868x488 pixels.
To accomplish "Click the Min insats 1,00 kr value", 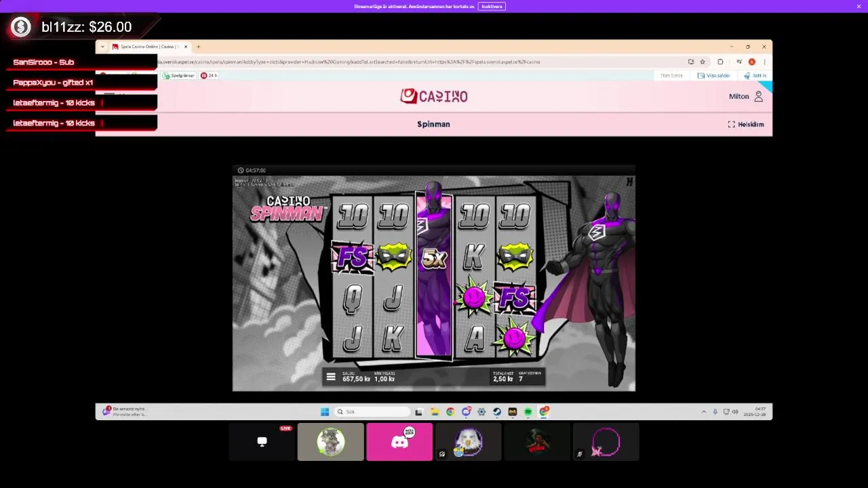I will pos(384,379).
